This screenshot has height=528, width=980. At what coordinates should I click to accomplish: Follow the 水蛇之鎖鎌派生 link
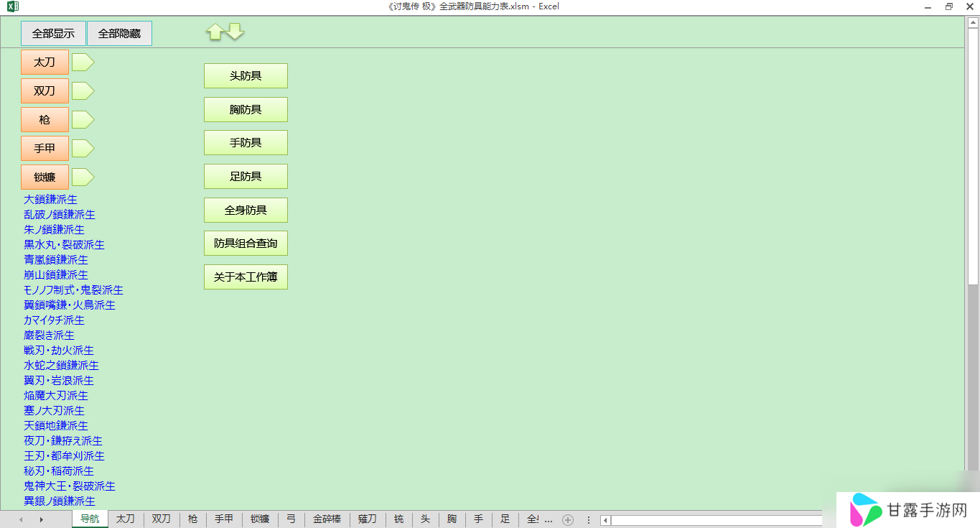pos(61,365)
